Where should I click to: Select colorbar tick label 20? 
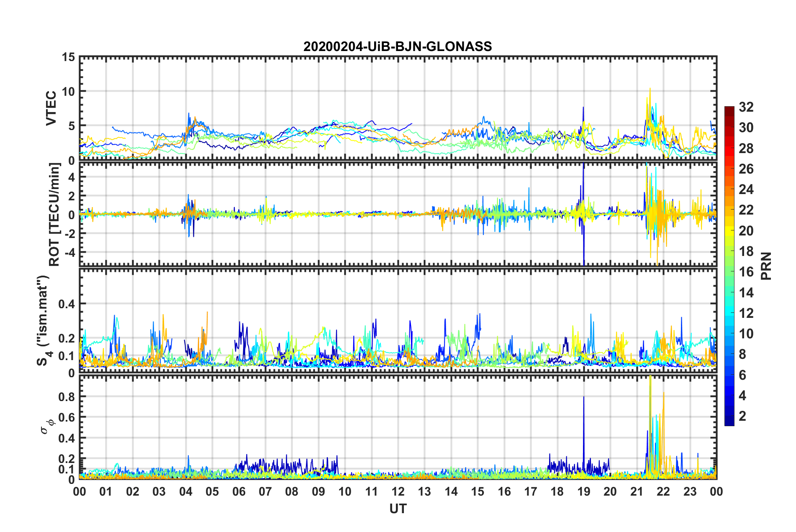746,231
